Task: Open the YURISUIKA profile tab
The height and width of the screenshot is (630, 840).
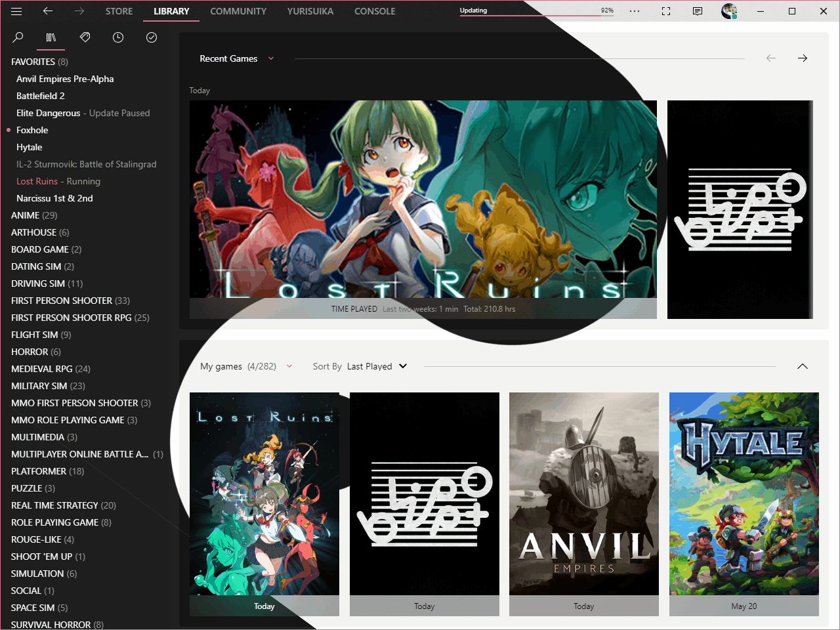Action: (310, 11)
